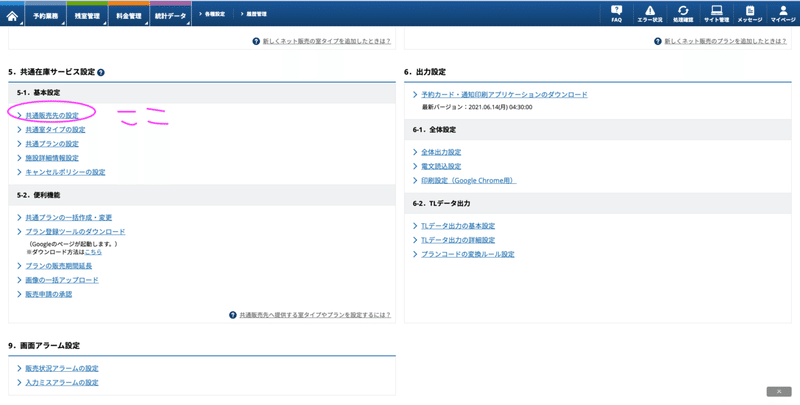Expand the 各種設定 menu
Image resolution: width=800 pixels, height=405 pixels.
214,14
